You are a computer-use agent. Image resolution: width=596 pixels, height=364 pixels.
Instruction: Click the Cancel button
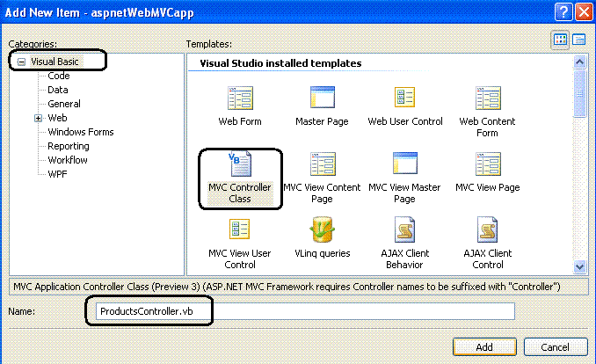(556, 347)
